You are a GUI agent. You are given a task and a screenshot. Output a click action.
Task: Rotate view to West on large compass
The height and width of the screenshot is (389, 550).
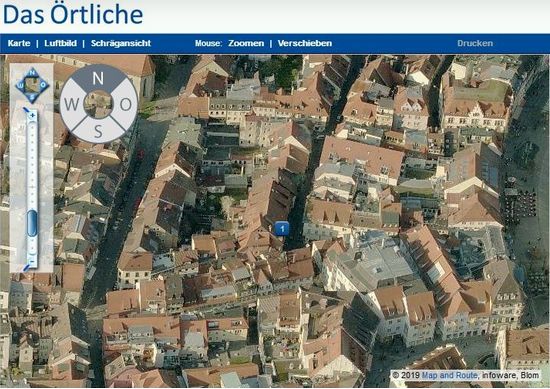[72, 104]
